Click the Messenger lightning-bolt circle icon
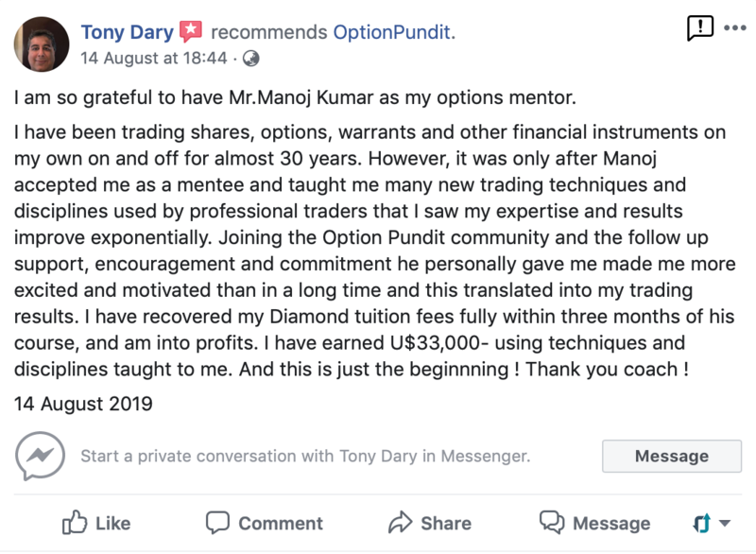Screen dimensions: 756x554 (x=41, y=457)
